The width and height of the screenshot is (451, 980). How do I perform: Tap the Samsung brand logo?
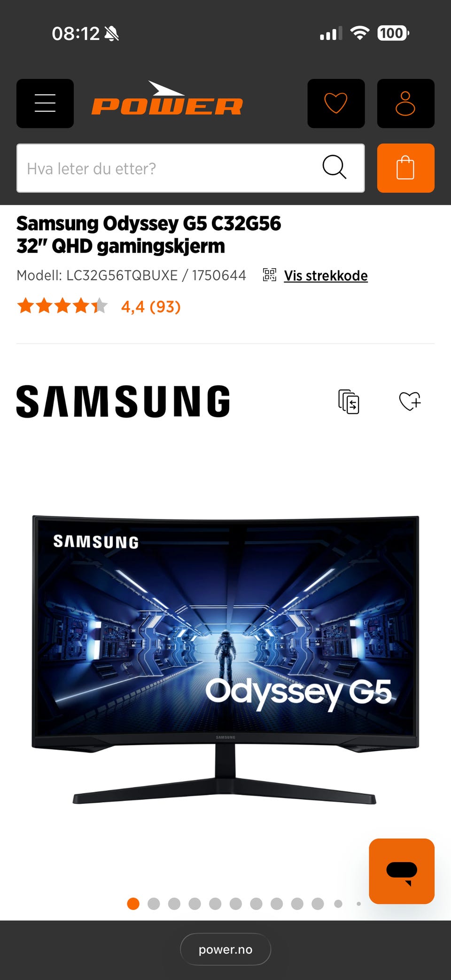pos(123,401)
